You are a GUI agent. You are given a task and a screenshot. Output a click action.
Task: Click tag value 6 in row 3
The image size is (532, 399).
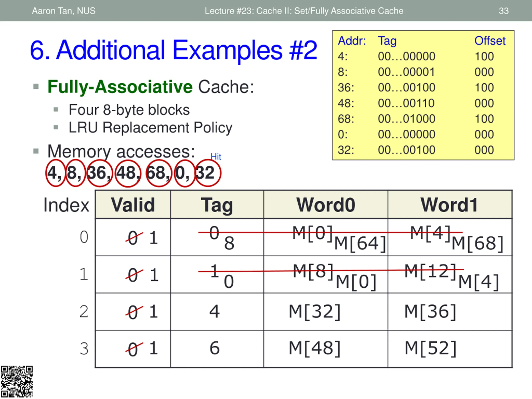click(214, 348)
